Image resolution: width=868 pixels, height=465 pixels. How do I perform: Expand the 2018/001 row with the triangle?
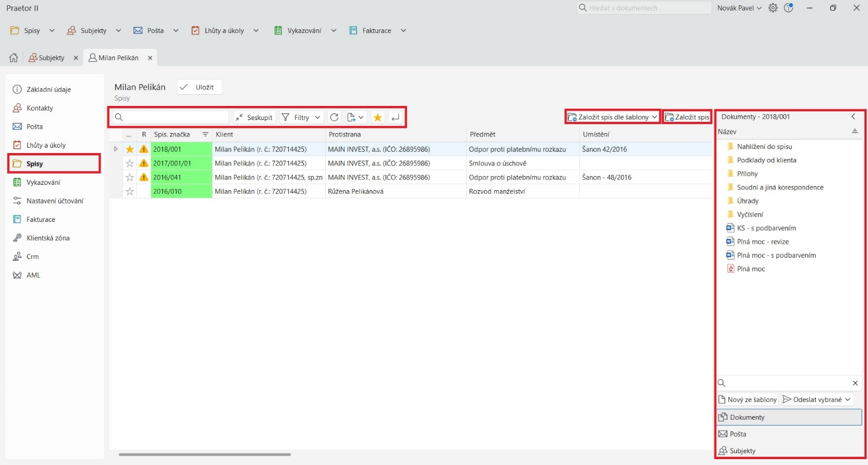point(116,150)
